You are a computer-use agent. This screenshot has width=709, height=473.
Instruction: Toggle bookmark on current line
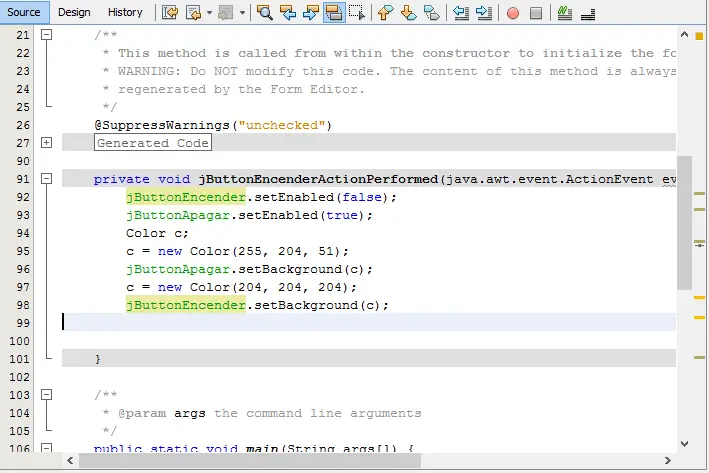[x=432, y=13]
